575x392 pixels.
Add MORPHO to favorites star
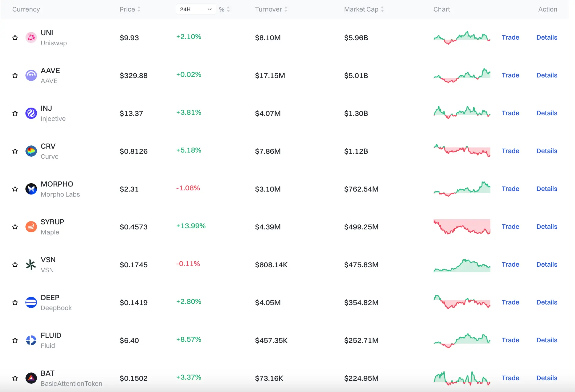pyautogui.click(x=15, y=189)
